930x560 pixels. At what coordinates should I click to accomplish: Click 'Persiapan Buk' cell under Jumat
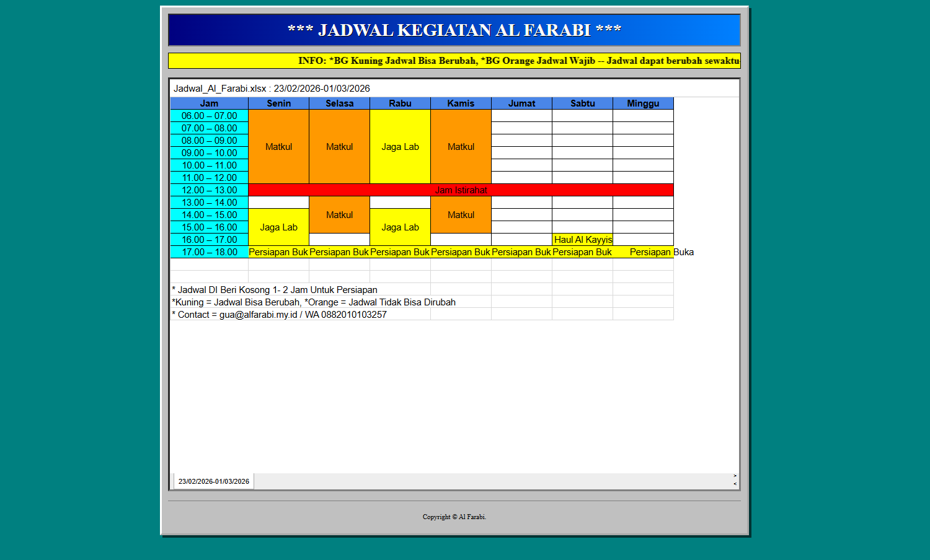tap(521, 252)
